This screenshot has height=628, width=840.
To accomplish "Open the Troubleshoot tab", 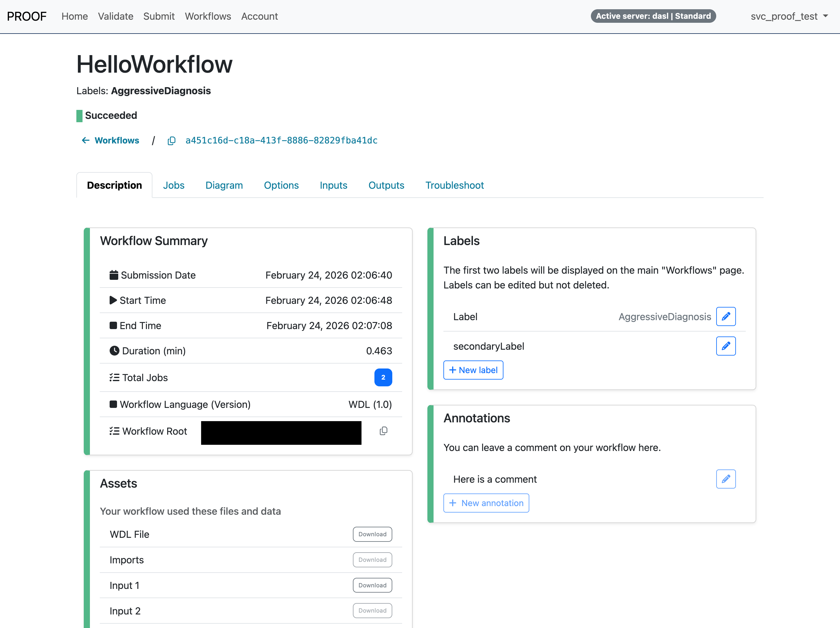I will [454, 185].
